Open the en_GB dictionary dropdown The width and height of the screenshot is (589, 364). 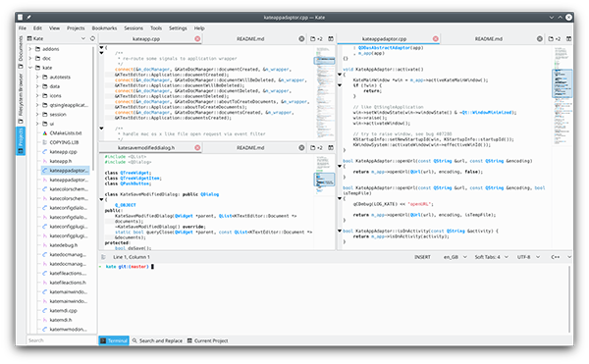(x=455, y=257)
